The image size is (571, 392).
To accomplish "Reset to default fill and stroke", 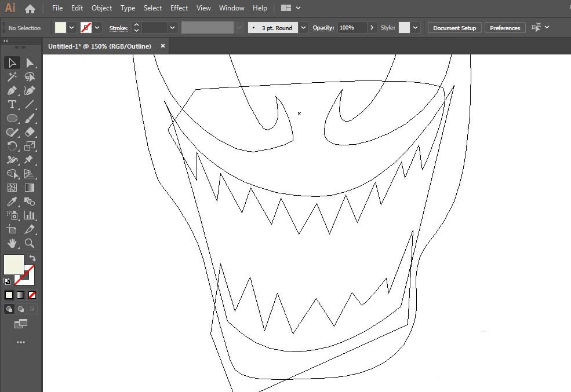I will point(6,281).
